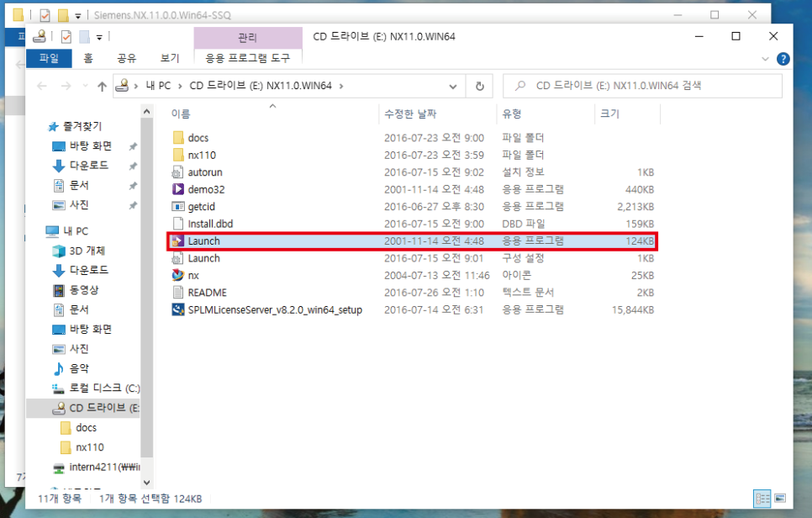Select pinned 다운로드 under 즐겨찾기

tap(88, 166)
